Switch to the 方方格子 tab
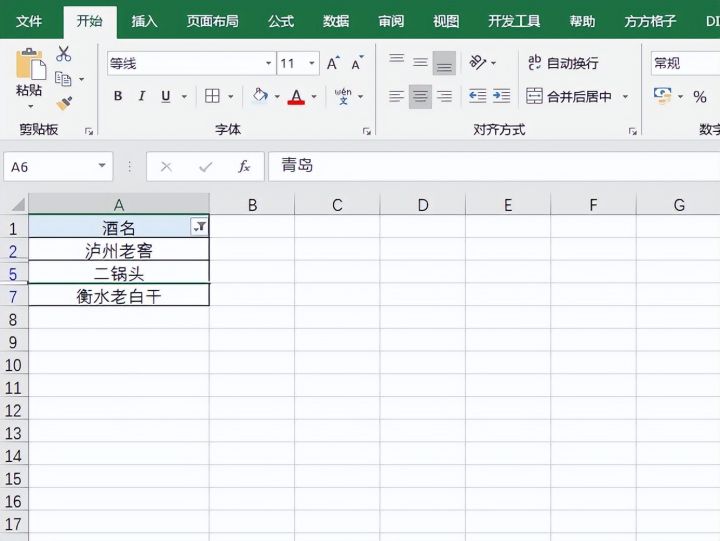The image size is (720, 541). [x=650, y=21]
